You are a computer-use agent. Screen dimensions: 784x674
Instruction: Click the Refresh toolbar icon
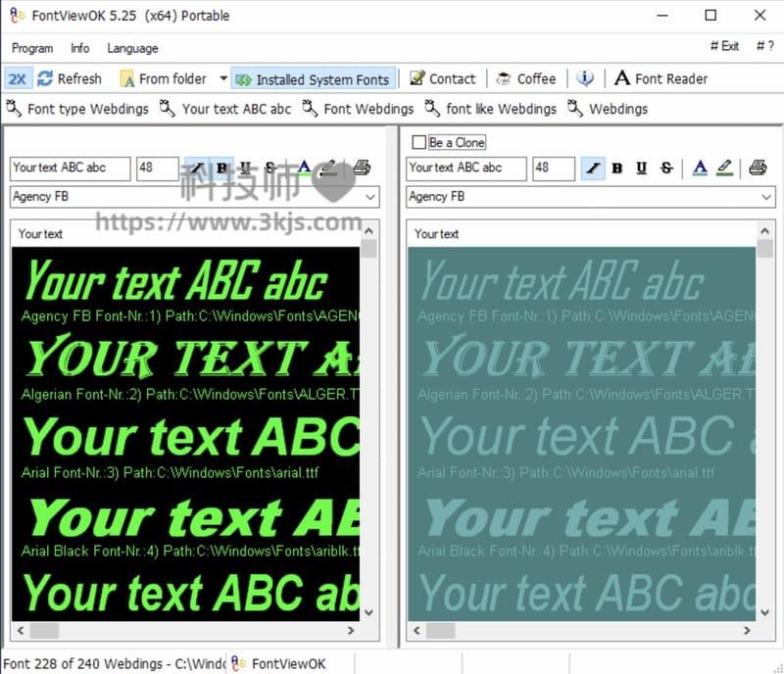pyautogui.click(x=45, y=78)
